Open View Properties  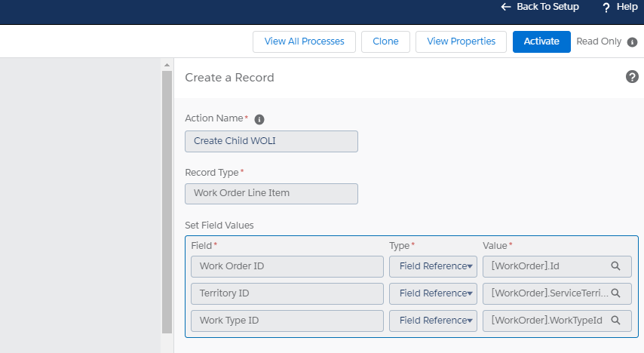[x=461, y=41]
